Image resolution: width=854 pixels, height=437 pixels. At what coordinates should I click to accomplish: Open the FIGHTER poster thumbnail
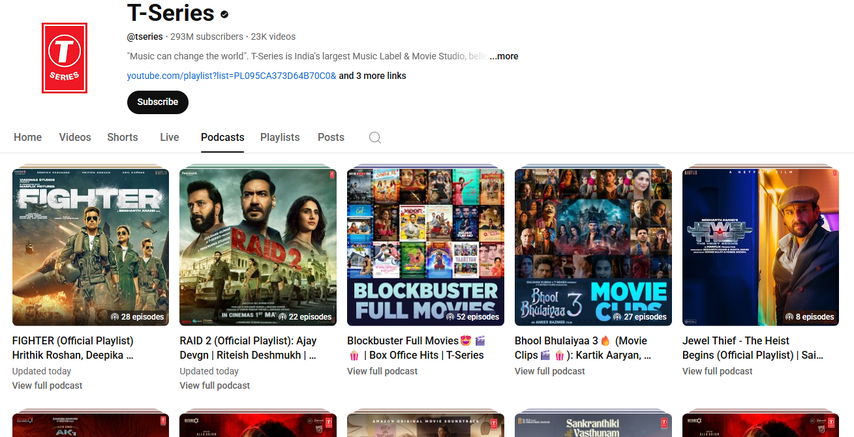(90, 247)
